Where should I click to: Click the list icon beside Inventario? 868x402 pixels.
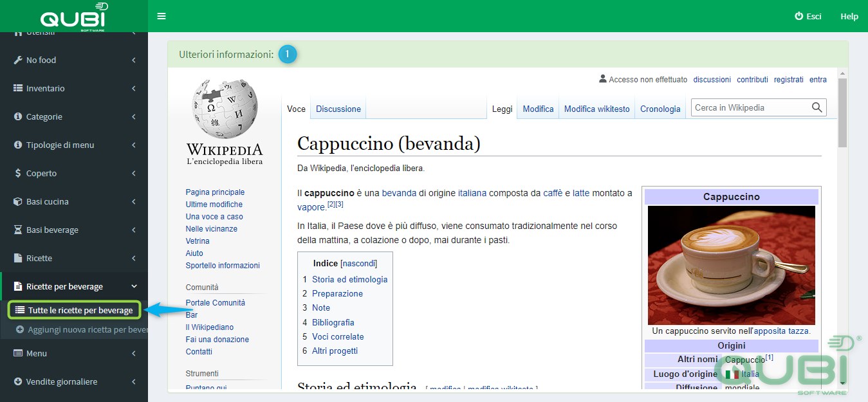18,88
